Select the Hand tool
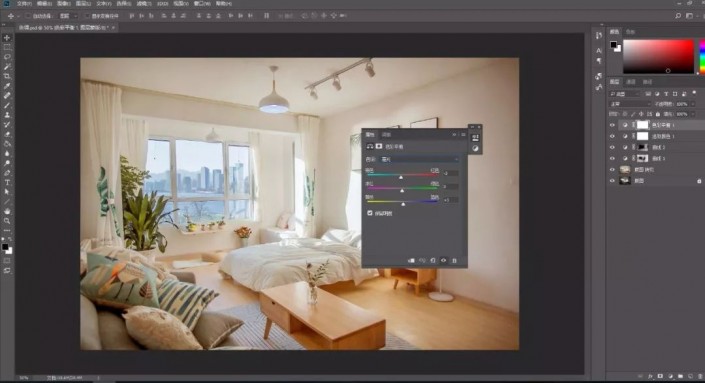Screen dimensions: 705x383 pyautogui.click(x=7, y=211)
